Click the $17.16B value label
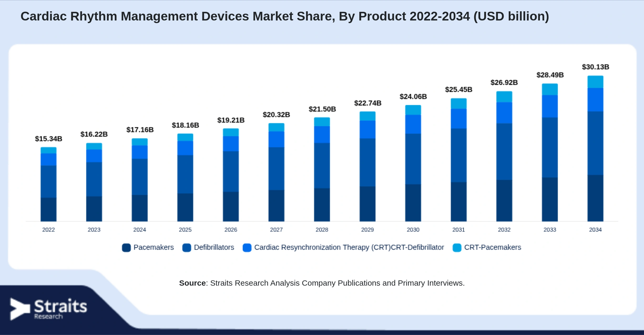 tap(140, 130)
